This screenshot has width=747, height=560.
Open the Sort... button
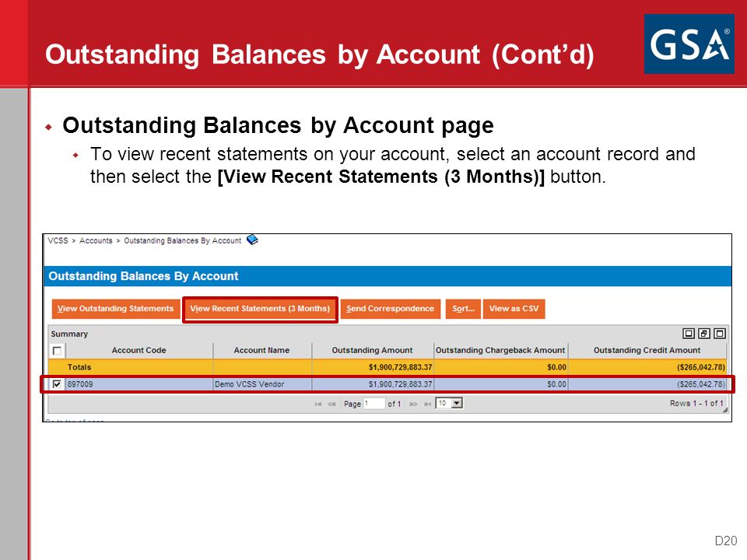click(x=463, y=309)
